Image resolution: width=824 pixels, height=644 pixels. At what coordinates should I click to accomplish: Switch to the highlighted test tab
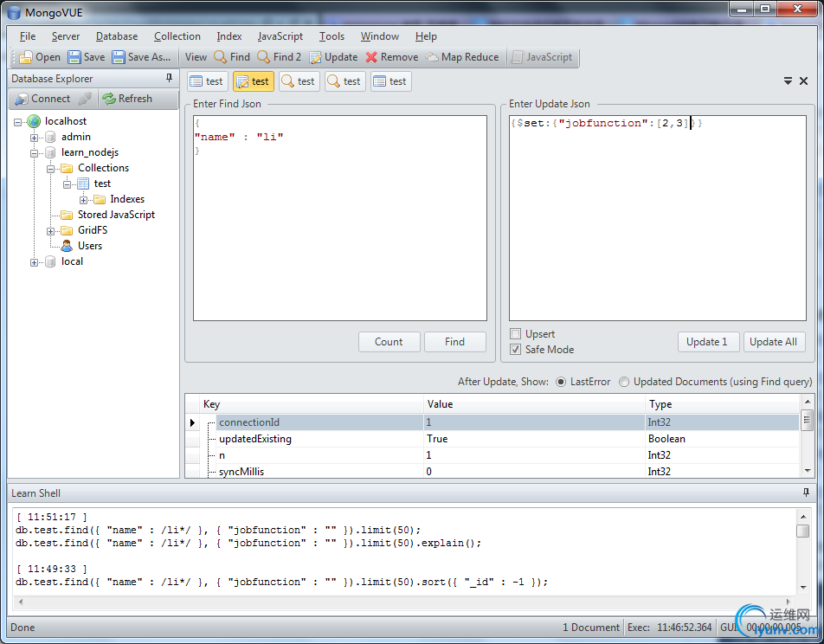[x=253, y=81]
